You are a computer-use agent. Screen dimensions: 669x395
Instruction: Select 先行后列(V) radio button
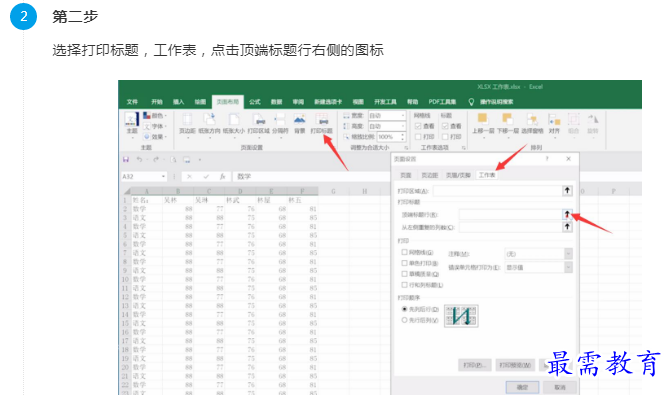pos(404,320)
